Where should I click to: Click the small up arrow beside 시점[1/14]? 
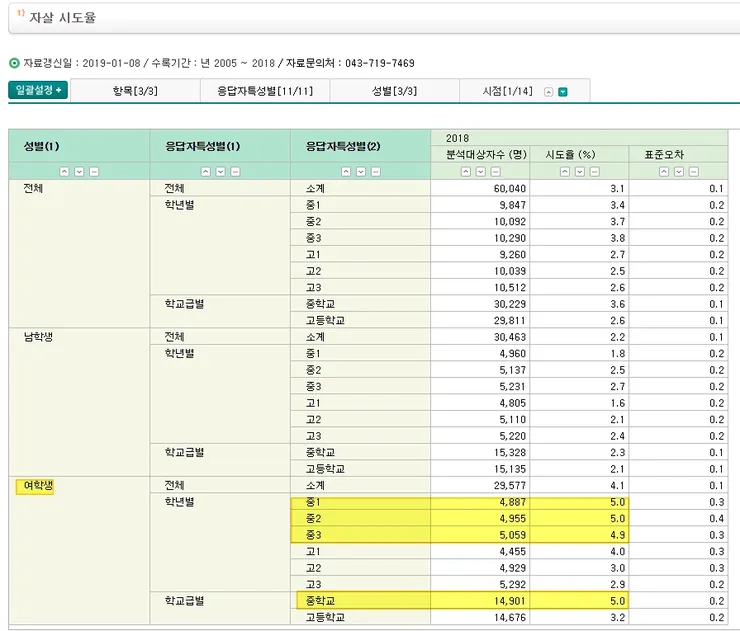548,92
